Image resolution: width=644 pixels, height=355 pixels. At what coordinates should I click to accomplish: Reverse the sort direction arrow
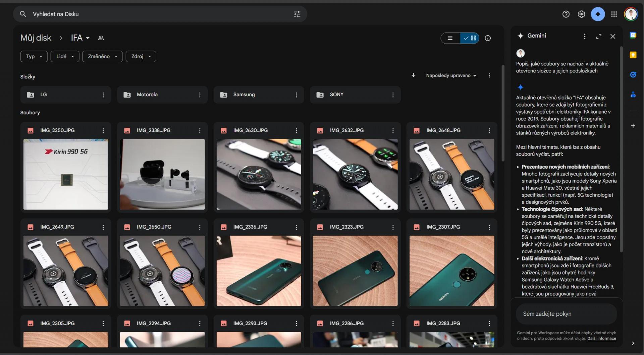pyautogui.click(x=414, y=75)
